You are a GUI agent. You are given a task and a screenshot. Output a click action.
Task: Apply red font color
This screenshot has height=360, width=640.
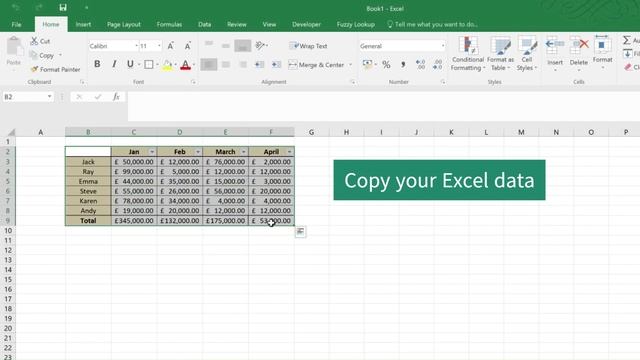185,64
